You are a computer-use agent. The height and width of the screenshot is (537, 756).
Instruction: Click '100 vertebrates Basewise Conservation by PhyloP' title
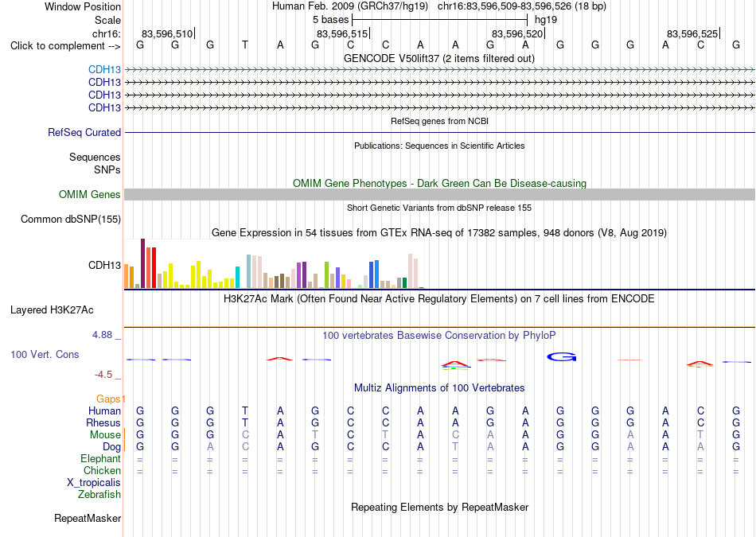point(439,336)
